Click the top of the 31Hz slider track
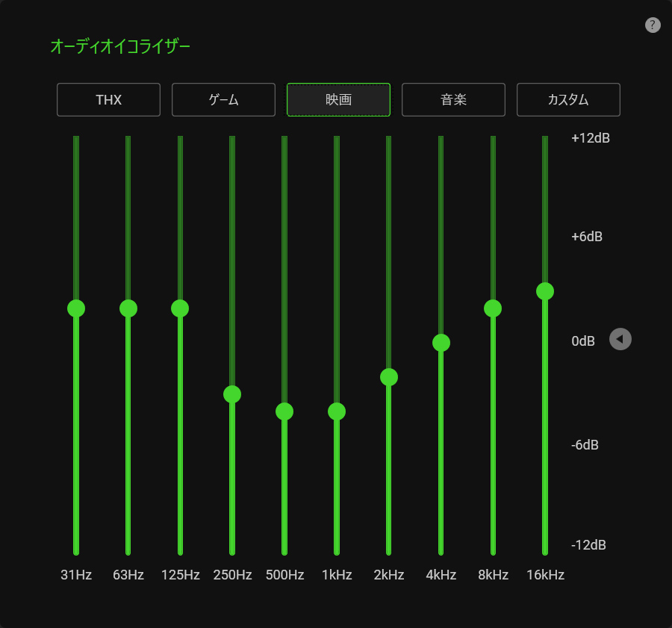 click(76, 140)
